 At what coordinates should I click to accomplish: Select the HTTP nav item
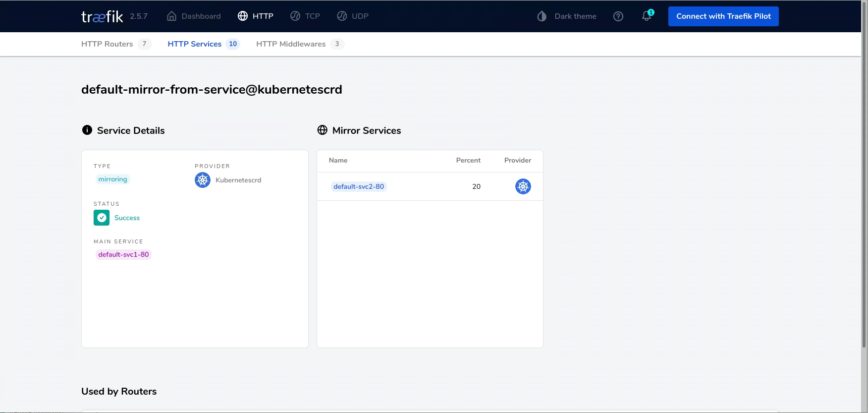point(256,16)
